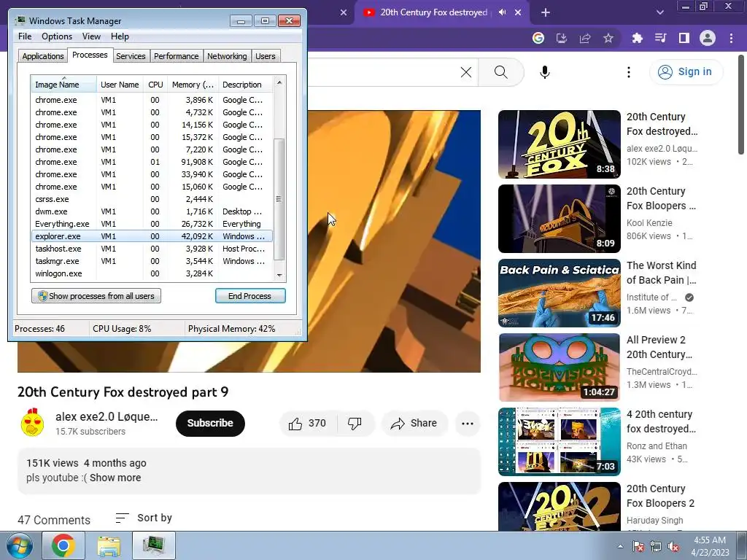
Task: Select the winlogon.exe process row
Action: [x=152, y=273]
